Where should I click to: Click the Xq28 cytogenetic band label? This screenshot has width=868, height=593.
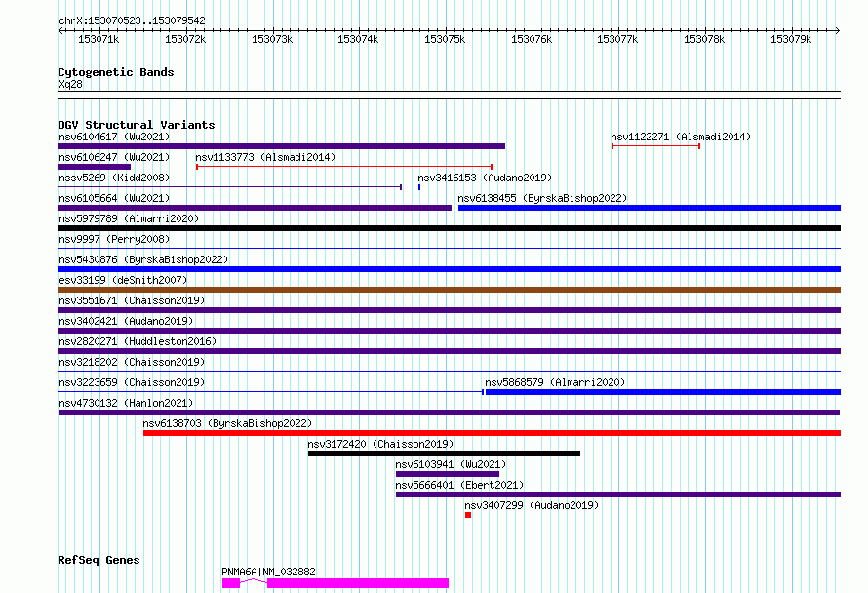(70, 84)
